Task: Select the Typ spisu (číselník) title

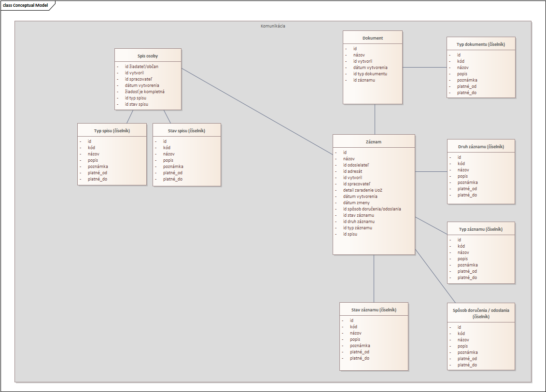Action: (112, 131)
